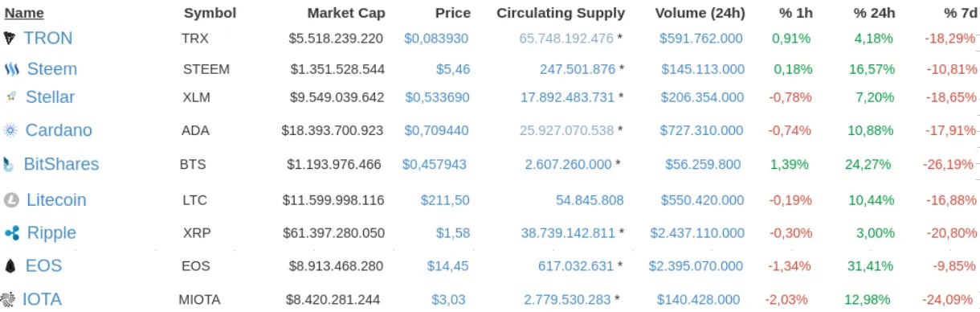
Task: Click the BitShares logo icon
Action: 9,165
